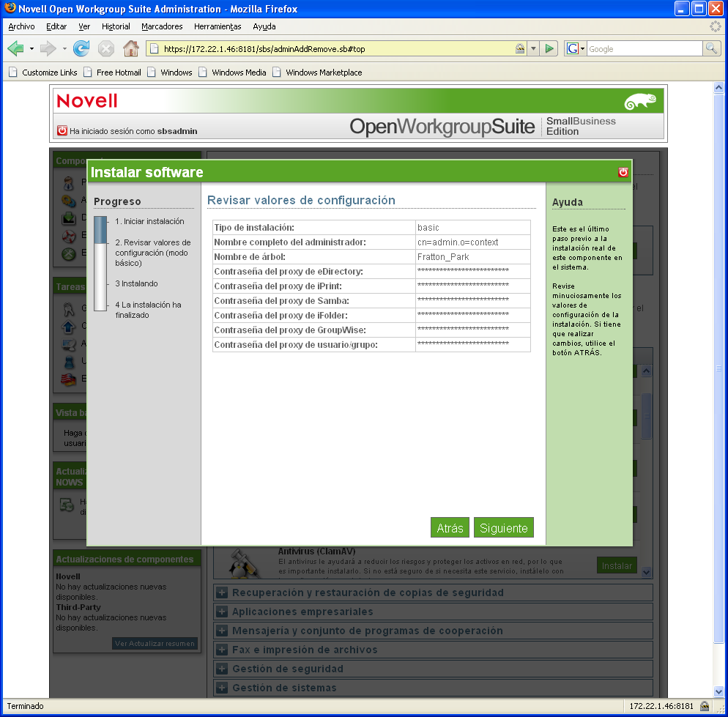728x717 pixels.
Task: Click the green Go arrow beside the URL
Action: 549,49
